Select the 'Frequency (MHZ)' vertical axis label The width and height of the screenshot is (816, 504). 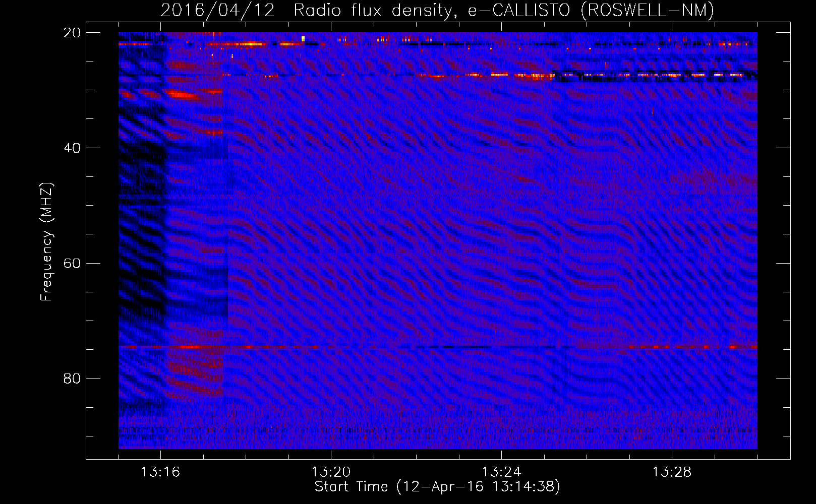tap(46, 242)
